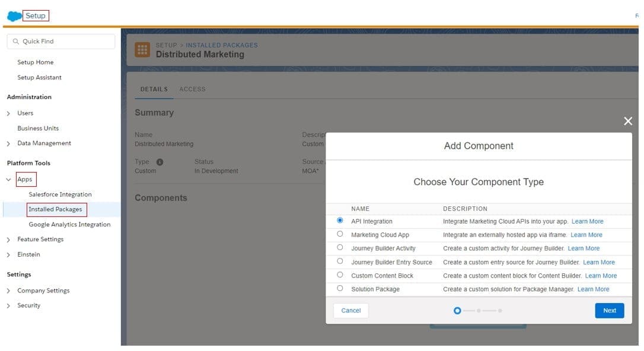Image resolution: width=644 pixels, height=351 pixels.
Task: Choose the Journey Builder Activity option
Action: point(340,248)
